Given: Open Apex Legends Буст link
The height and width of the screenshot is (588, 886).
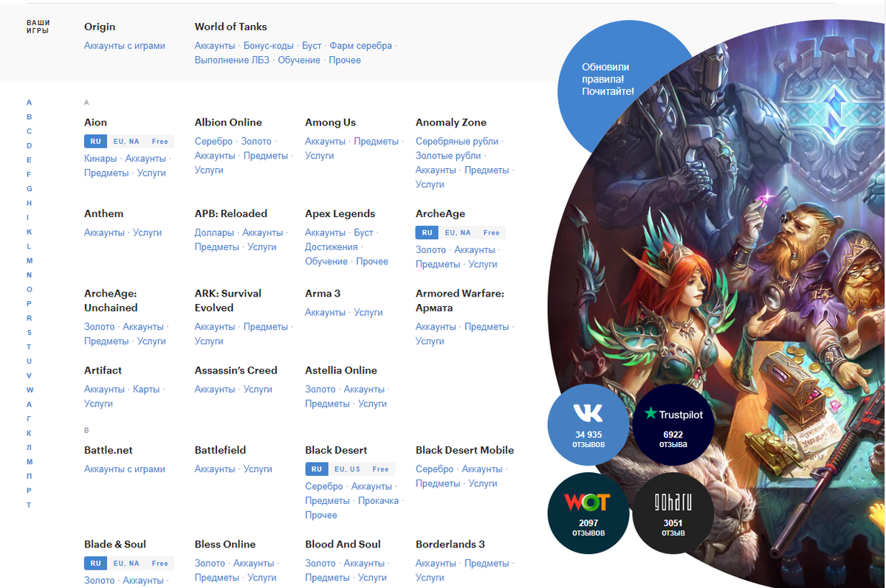Looking at the screenshot, I should pos(363,232).
